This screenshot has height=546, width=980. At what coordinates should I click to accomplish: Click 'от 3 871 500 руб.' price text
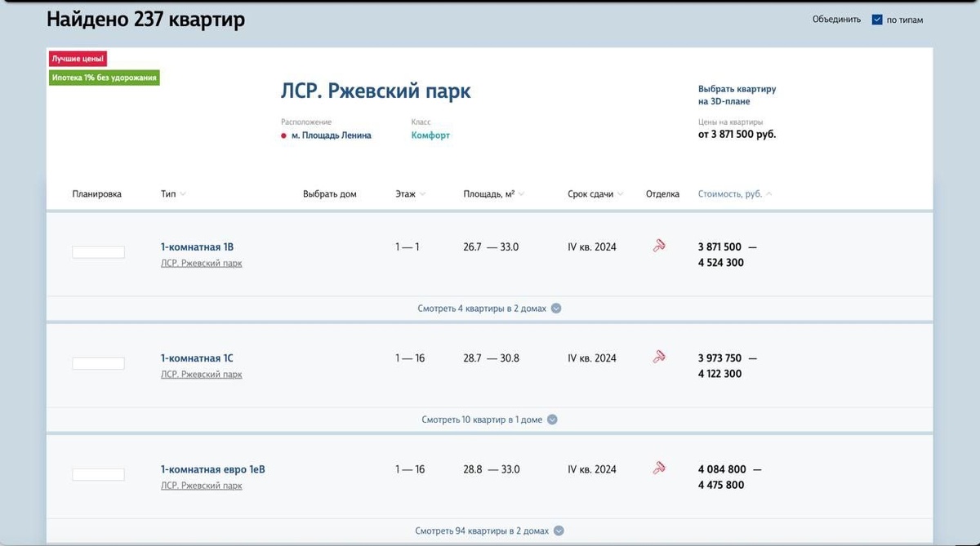click(x=737, y=135)
